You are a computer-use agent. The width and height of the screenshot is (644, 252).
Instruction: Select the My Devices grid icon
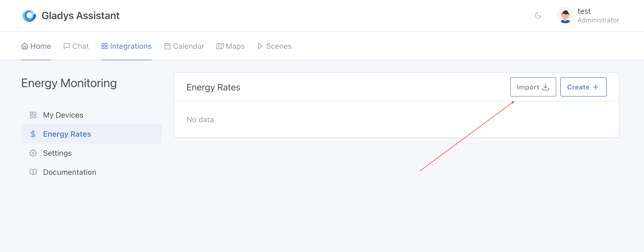tap(33, 115)
